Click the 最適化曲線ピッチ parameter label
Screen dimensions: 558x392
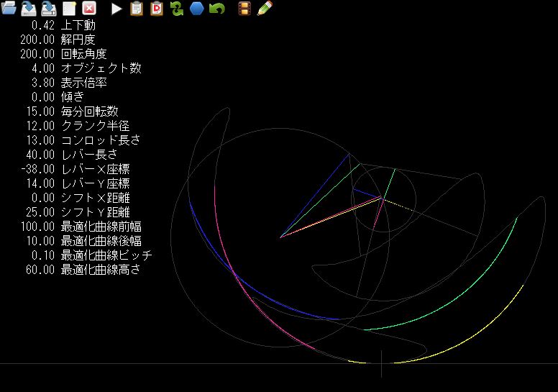point(106,255)
